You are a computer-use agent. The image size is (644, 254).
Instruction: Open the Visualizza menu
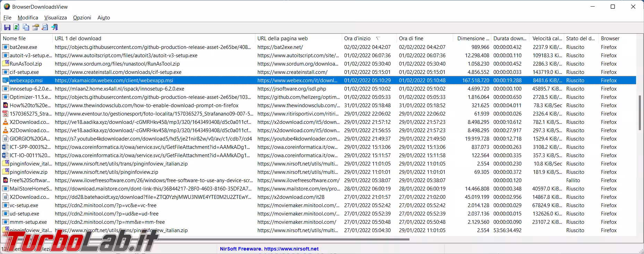point(56,18)
